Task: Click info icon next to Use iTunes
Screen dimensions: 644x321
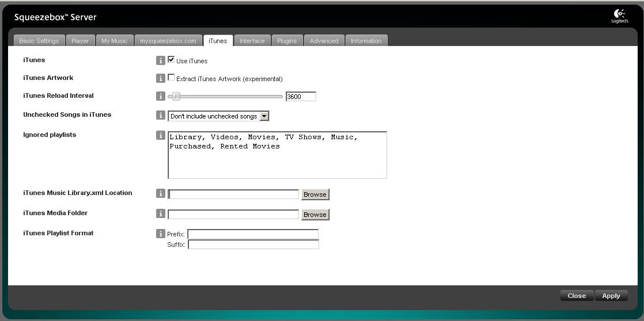Action: click(161, 60)
